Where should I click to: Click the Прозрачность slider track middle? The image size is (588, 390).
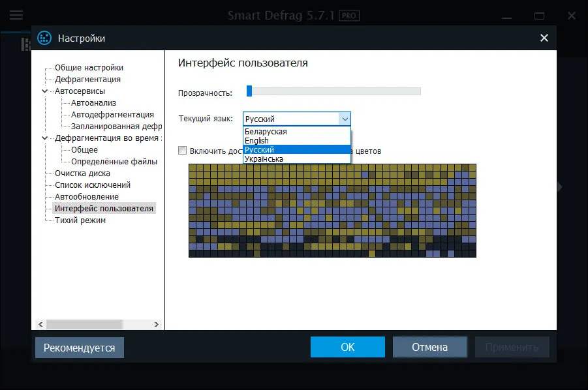pos(333,91)
